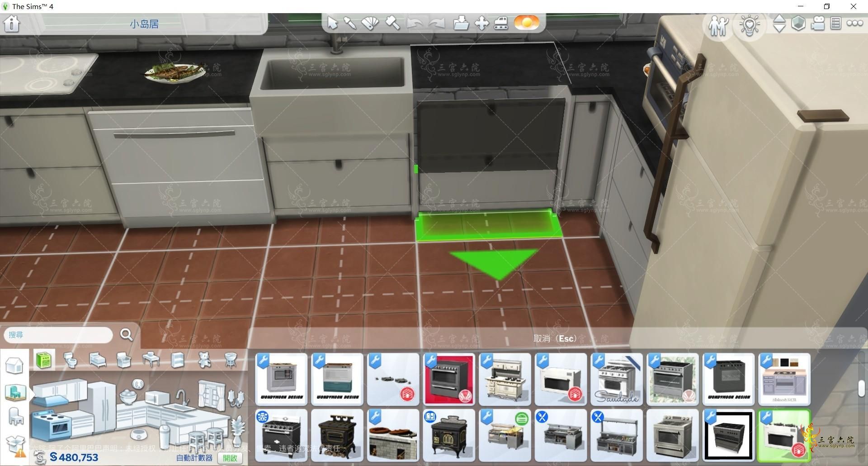Click the microwave in kitchen diagram

[158, 398]
